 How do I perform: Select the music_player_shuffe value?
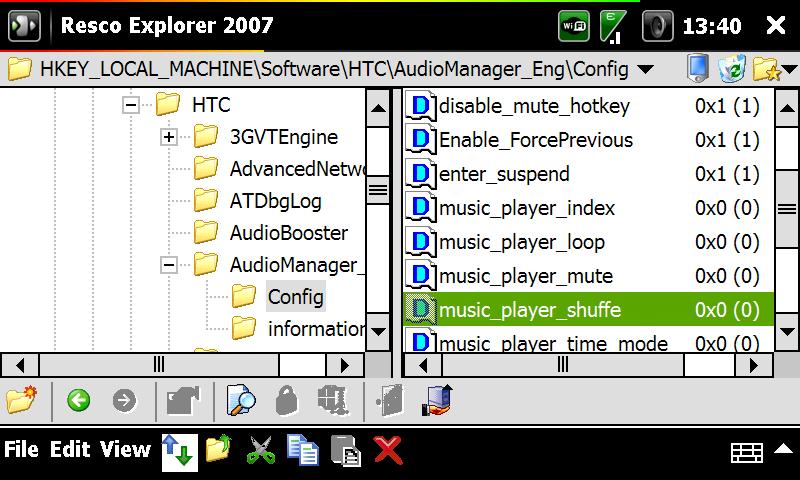pyautogui.click(x=588, y=310)
